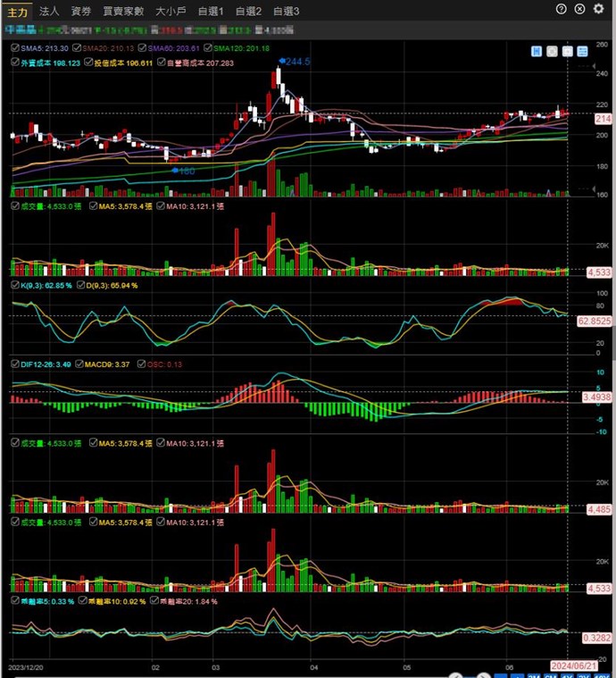Switch to the 主力 tab
Viewport: 616px width, 678px height.
[x=17, y=12]
